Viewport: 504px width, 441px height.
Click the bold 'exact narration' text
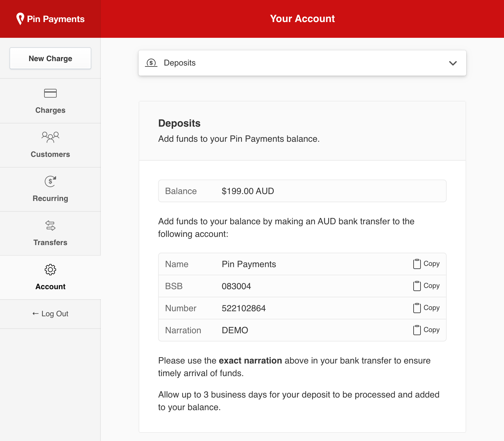coord(250,360)
